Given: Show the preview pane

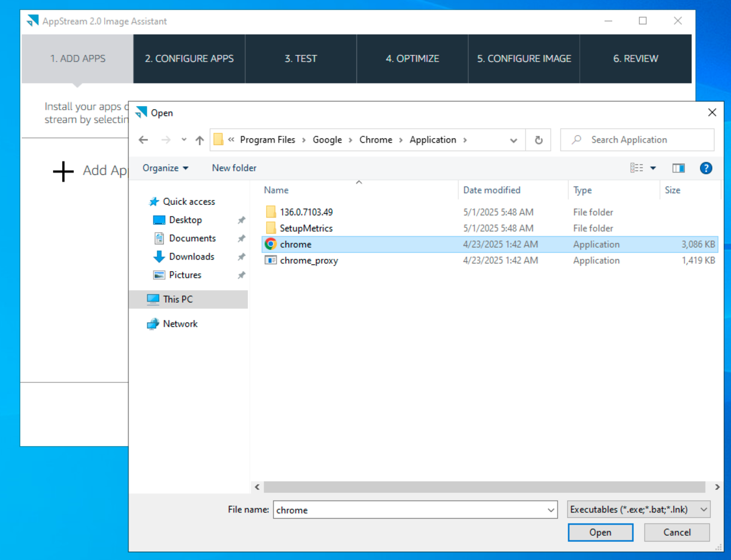Looking at the screenshot, I should pos(679,168).
